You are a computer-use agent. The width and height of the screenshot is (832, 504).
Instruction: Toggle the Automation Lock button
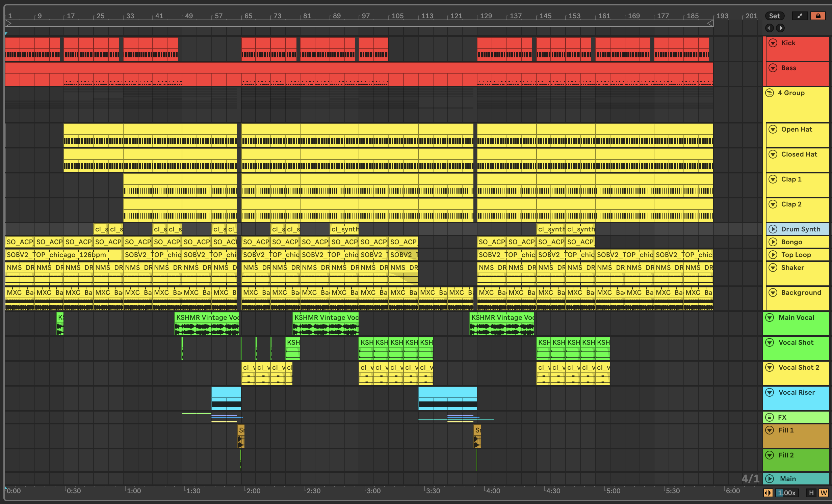(818, 16)
